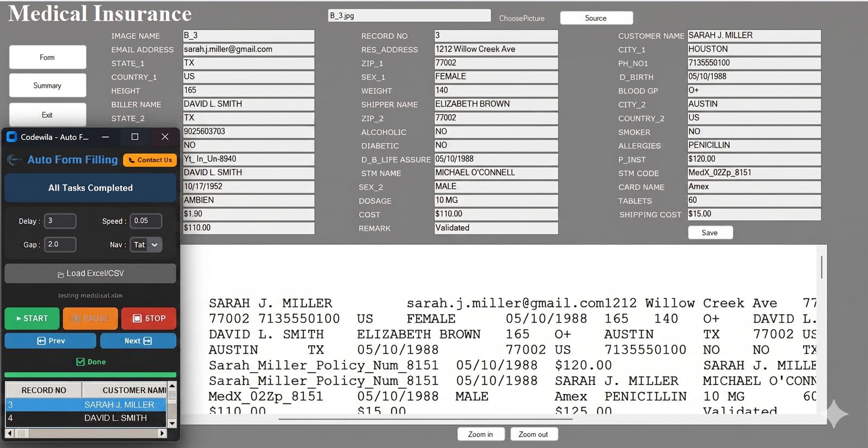
Task: Toggle the Done checkbox
Action: click(80, 362)
